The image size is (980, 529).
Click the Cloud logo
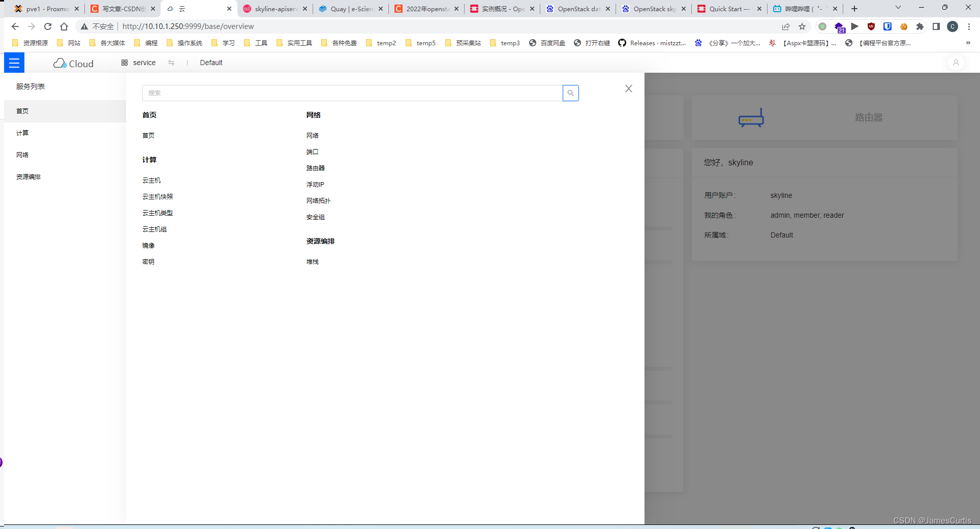click(x=74, y=63)
